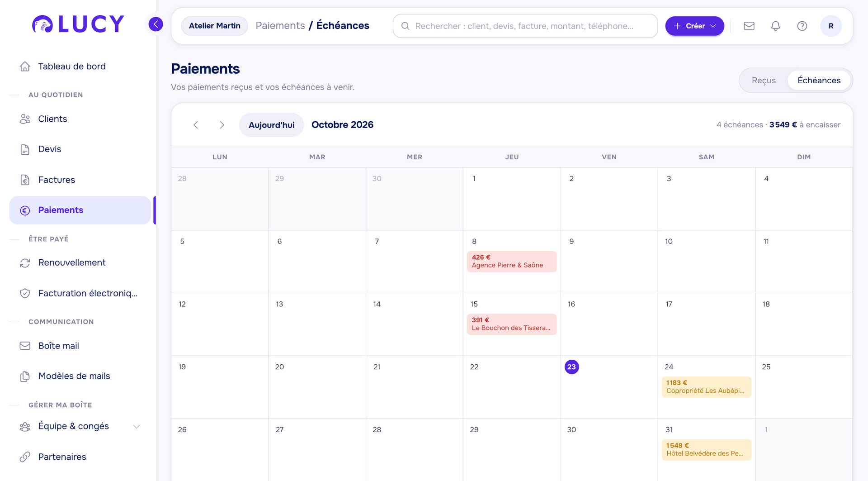This screenshot has width=868, height=481.
Task: Focus the search field Rechercher
Action: tap(525, 26)
